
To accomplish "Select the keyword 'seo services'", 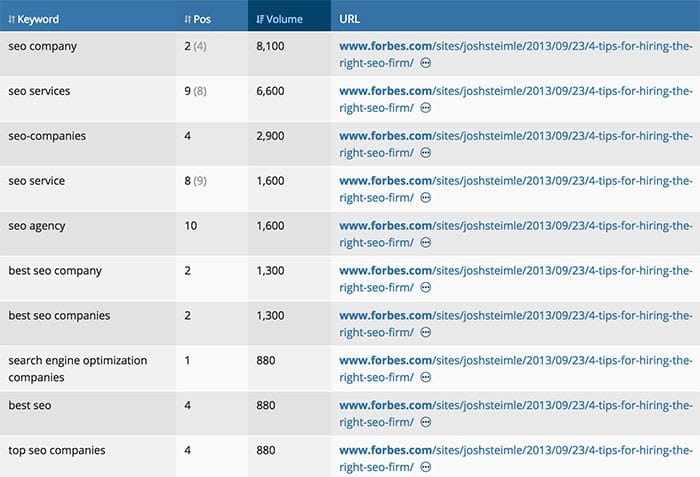I will click(39, 91).
